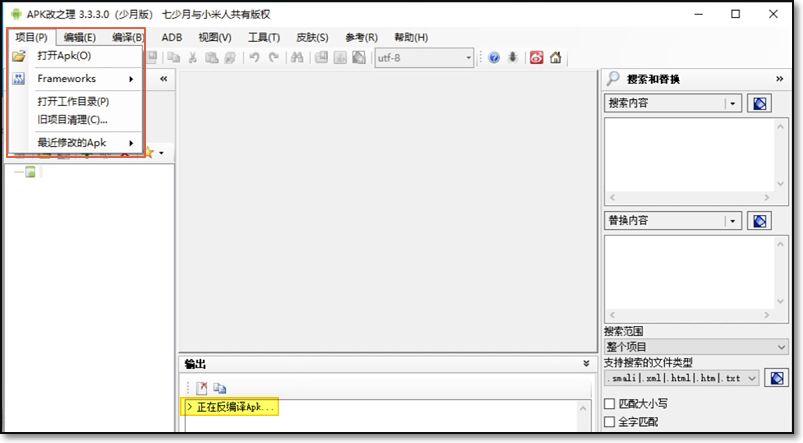803x443 pixels.
Task: Click the magnifier icon in search panel header
Action: [613, 78]
